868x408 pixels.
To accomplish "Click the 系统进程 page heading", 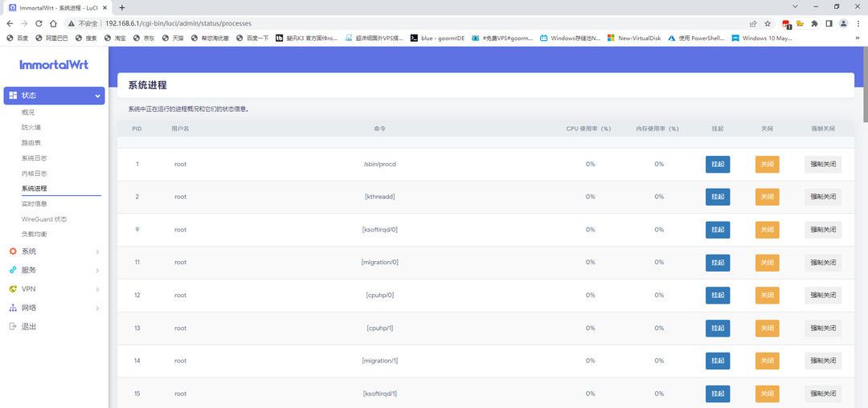I will coord(148,86).
